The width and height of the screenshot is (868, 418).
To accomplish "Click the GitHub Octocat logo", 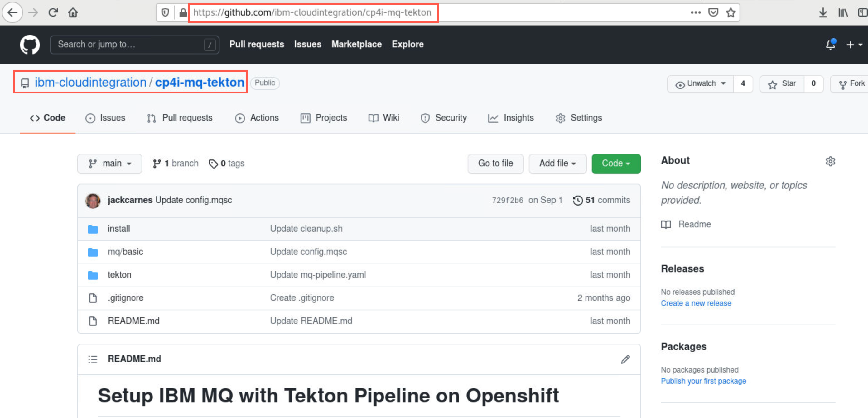I will pos(30,45).
